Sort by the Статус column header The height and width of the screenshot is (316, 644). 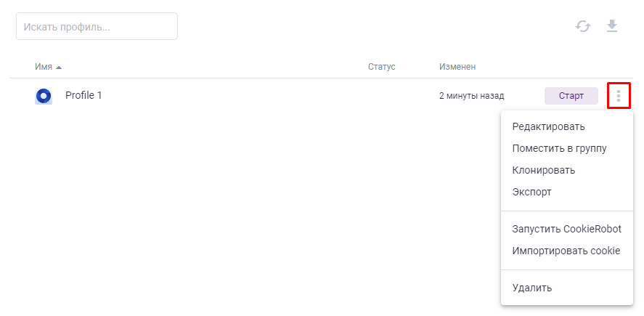point(382,67)
